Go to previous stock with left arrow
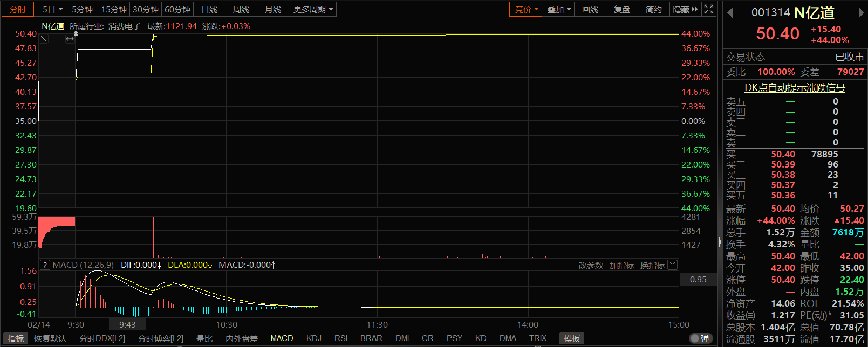The image size is (868, 347). tap(730, 13)
